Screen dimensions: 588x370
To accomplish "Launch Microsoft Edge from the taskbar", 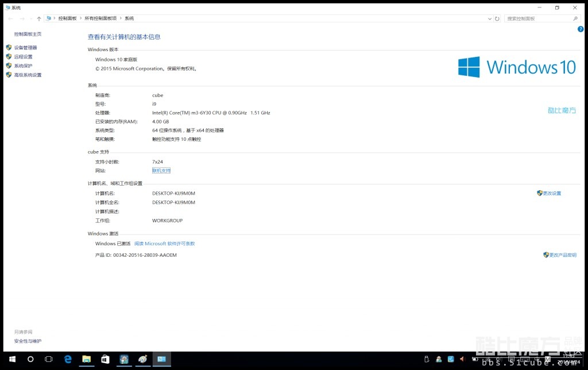I will coord(68,359).
